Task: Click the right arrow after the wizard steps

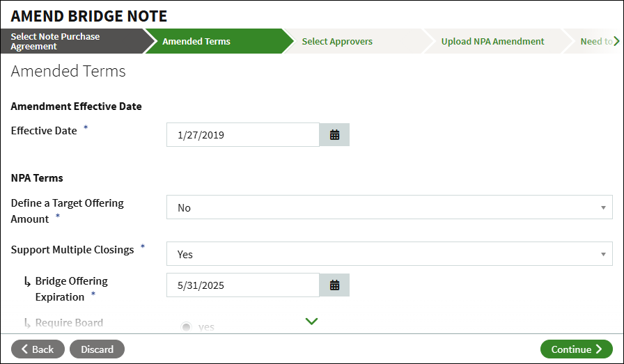Action: [616, 41]
